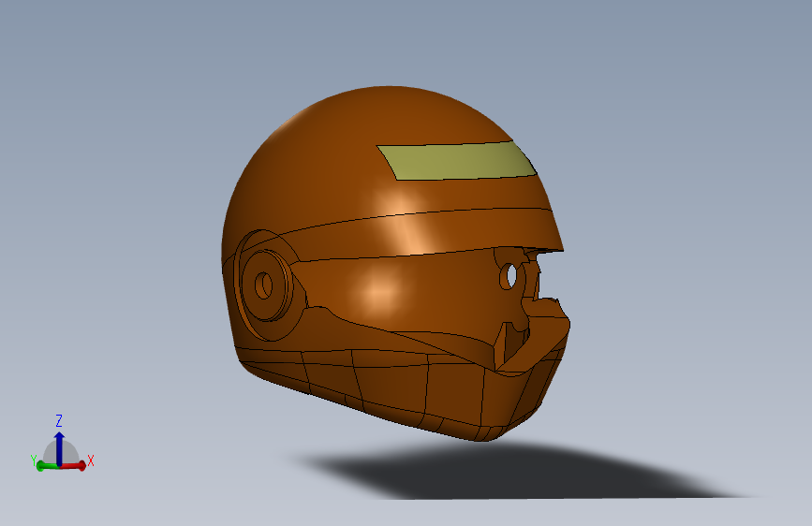Select the round hole near the visor front opening

pyautogui.click(x=510, y=276)
